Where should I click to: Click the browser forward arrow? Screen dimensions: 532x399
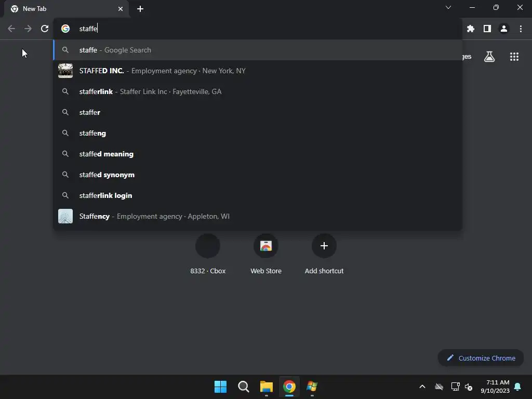coord(28,29)
